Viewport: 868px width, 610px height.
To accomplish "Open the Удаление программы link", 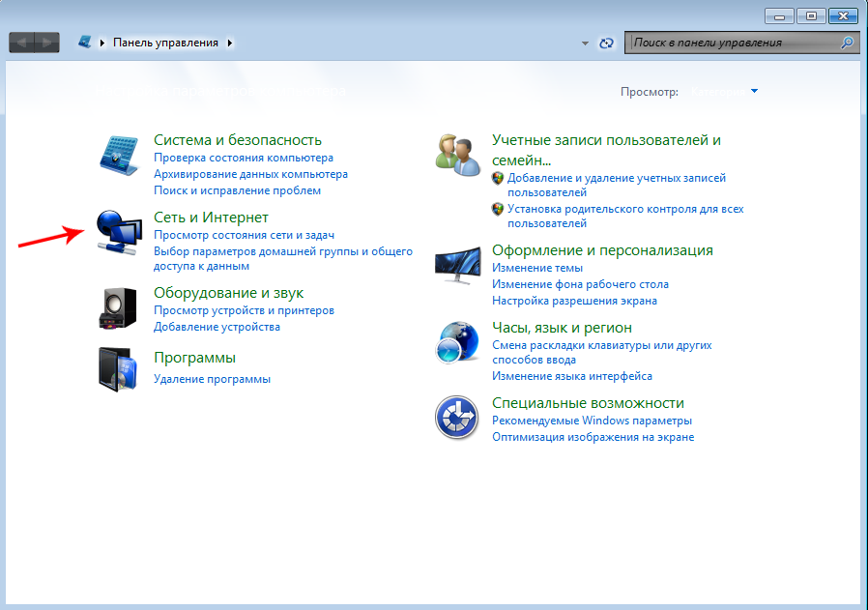I will coord(212,379).
